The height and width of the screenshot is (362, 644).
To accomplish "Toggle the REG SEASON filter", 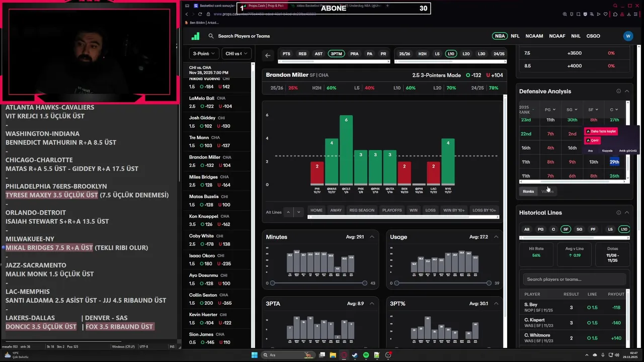I will [362, 210].
